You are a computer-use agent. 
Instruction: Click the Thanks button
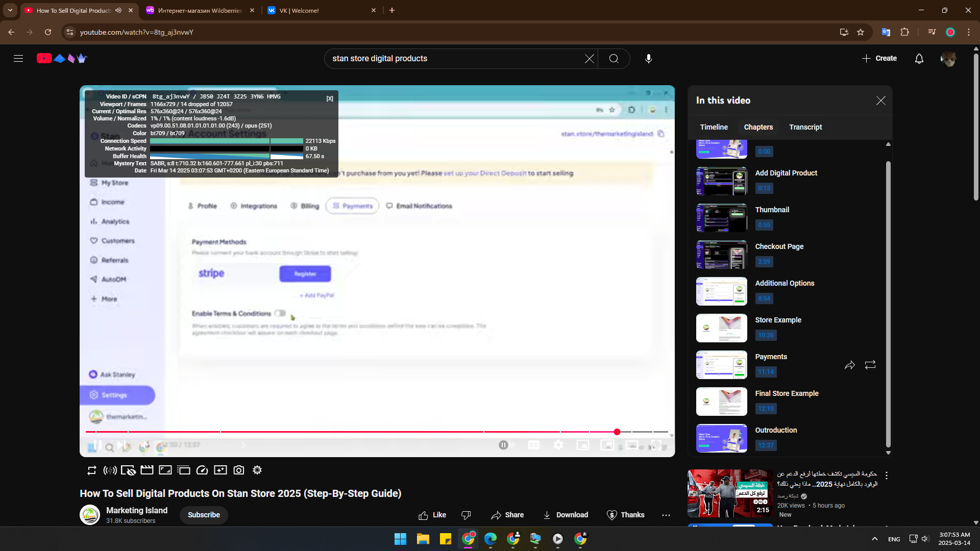pyautogui.click(x=626, y=515)
